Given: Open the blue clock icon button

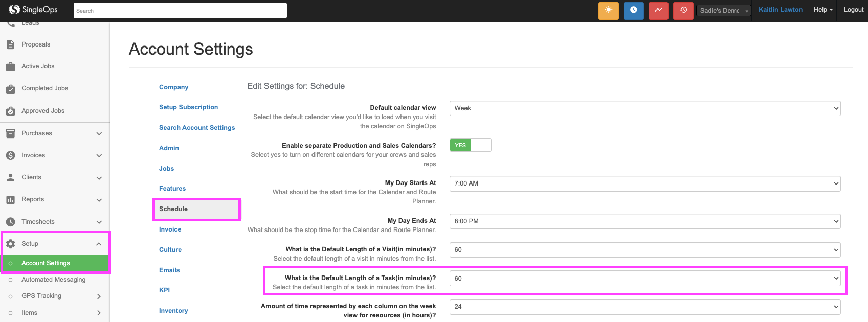Looking at the screenshot, I should [633, 11].
